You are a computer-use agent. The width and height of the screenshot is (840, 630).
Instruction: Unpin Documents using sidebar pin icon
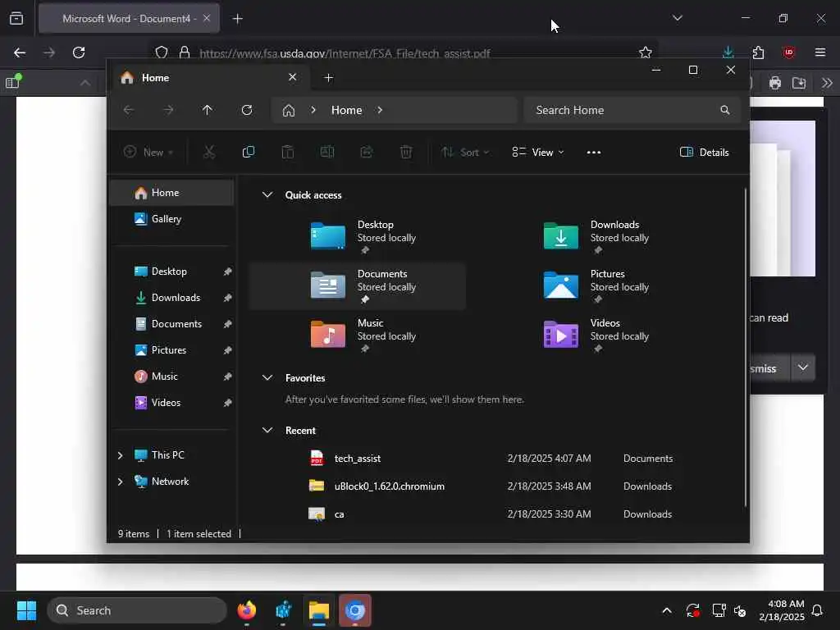(x=228, y=324)
